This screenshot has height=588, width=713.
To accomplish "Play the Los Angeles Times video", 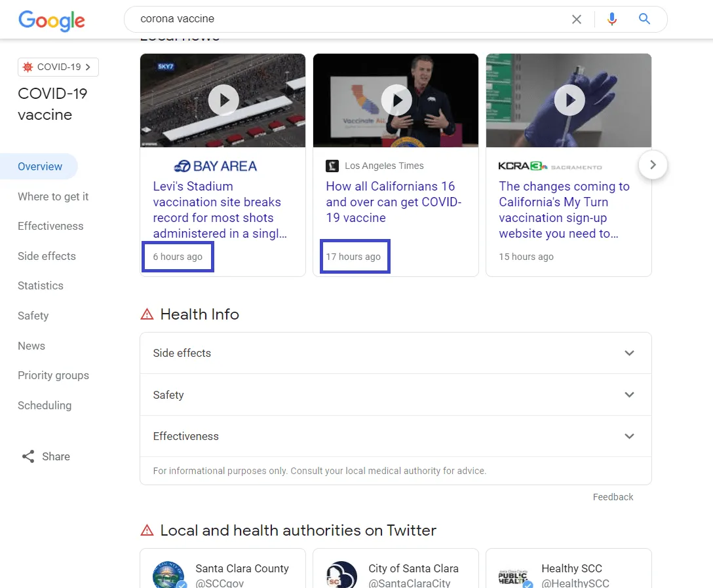I will click(396, 100).
